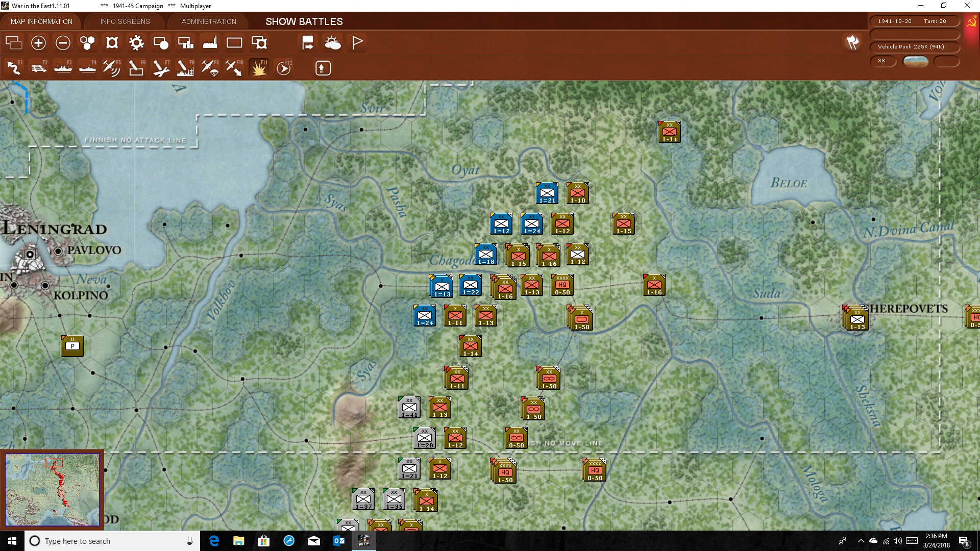980x551 pixels.
Task: Show weather via sun and cloud icon
Action: pyautogui.click(x=333, y=43)
